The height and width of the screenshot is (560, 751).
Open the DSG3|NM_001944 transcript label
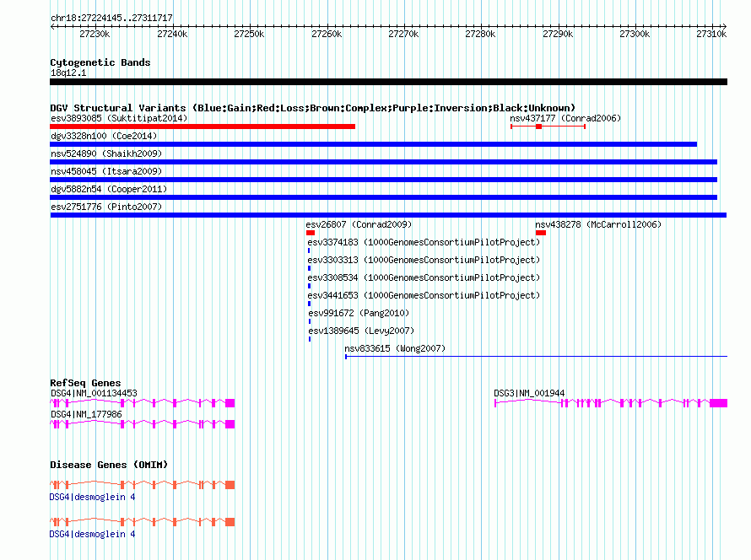529,393
